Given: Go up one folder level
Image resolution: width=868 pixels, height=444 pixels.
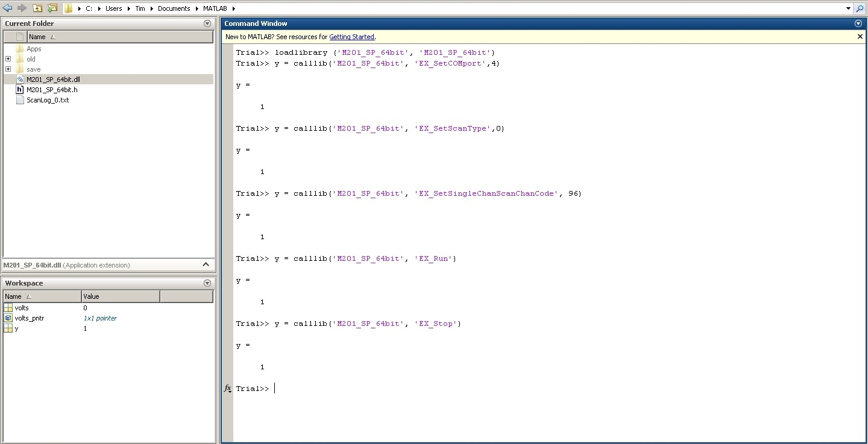Looking at the screenshot, I should click(x=37, y=8).
